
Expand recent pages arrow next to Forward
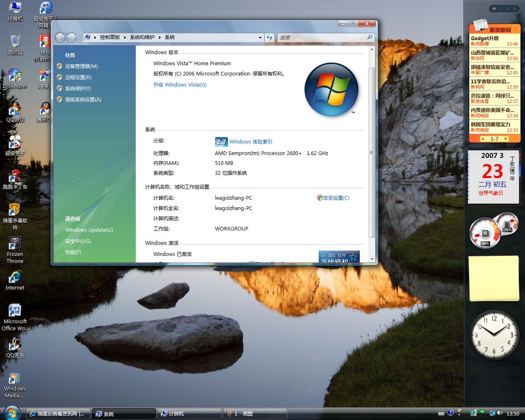(80, 38)
